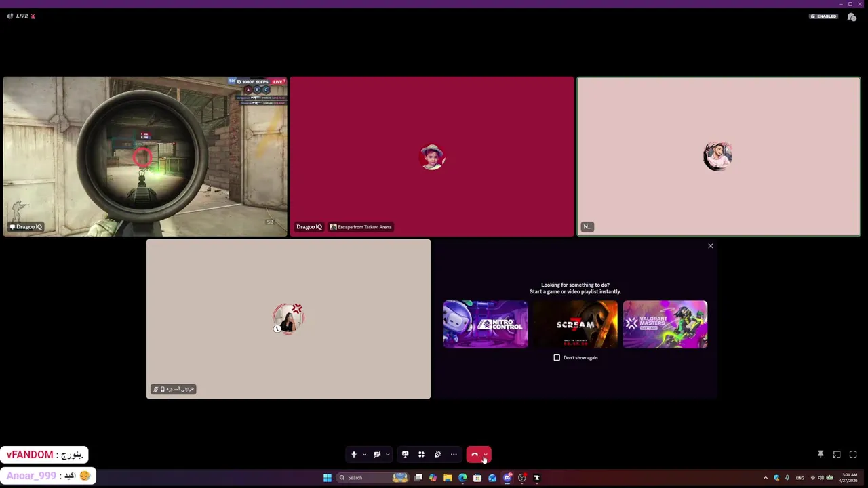Image resolution: width=868 pixels, height=488 pixels.
Task: Open Microsoft Store from taskbar
Action: click(x=477, y=478)
